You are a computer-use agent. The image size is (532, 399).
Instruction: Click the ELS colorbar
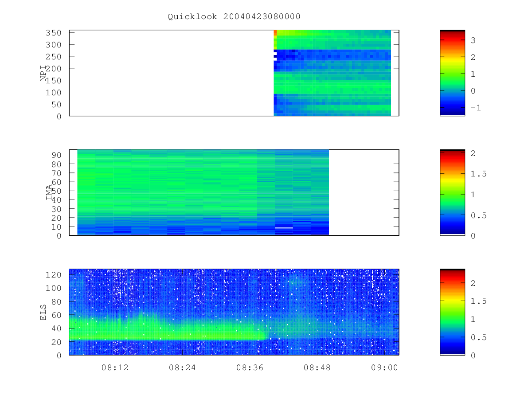pyautogui.click(x=452, y=312)
